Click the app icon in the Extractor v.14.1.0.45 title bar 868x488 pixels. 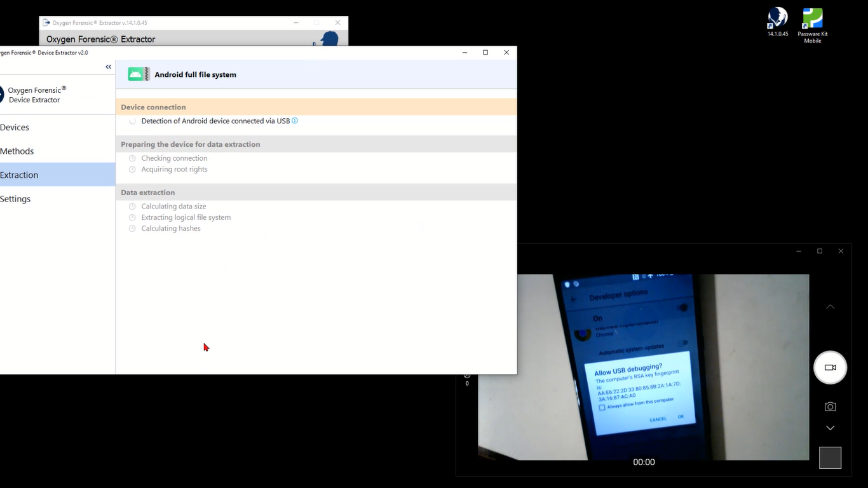tap(46, 23)
